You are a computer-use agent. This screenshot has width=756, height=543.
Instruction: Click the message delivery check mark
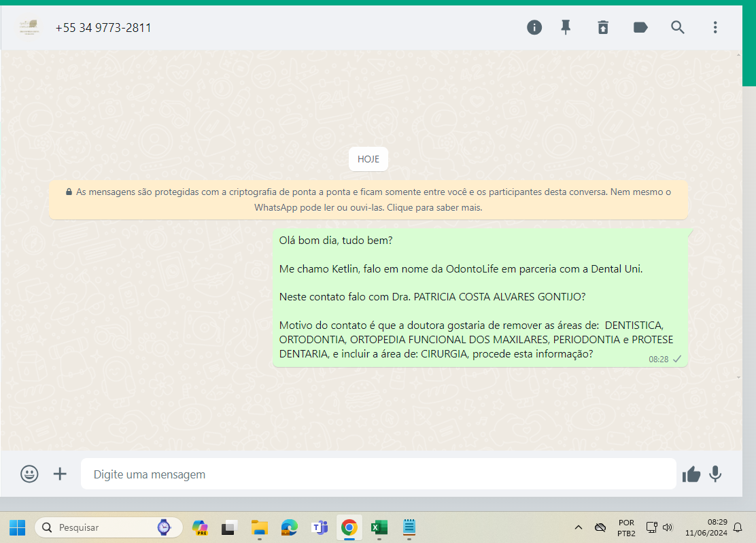[677, 359]
